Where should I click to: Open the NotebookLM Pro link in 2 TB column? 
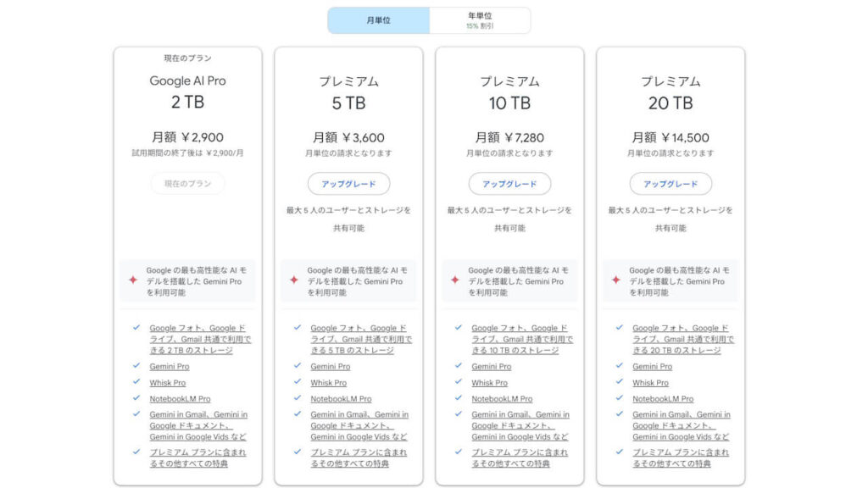pos(181,398)
